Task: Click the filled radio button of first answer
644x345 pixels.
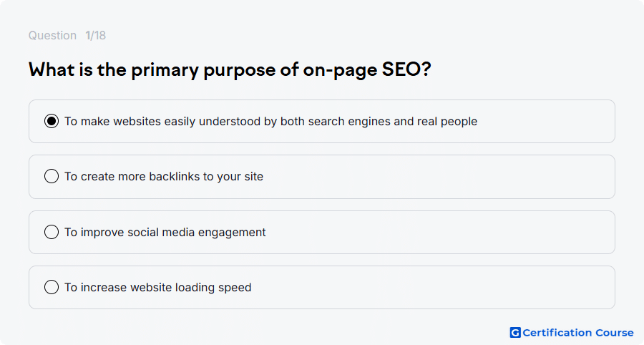Action: click(52, 121)
